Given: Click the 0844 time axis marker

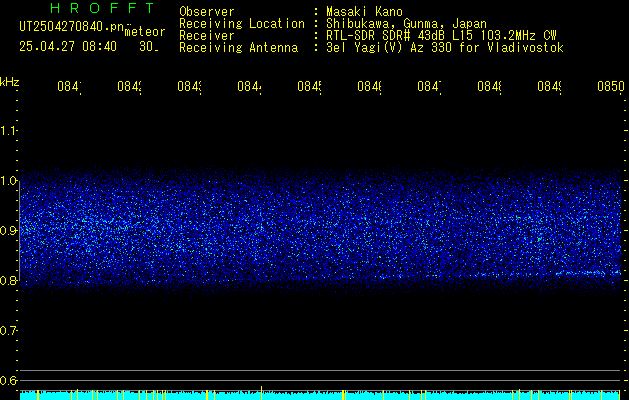Looking at the screenshot, I should point(249,87).
